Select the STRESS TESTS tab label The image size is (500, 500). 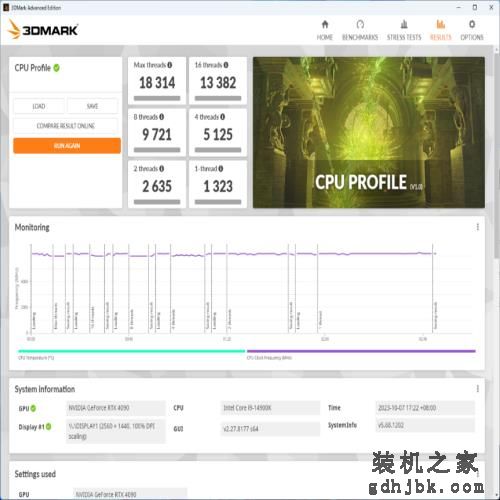[x=404, y=37]
